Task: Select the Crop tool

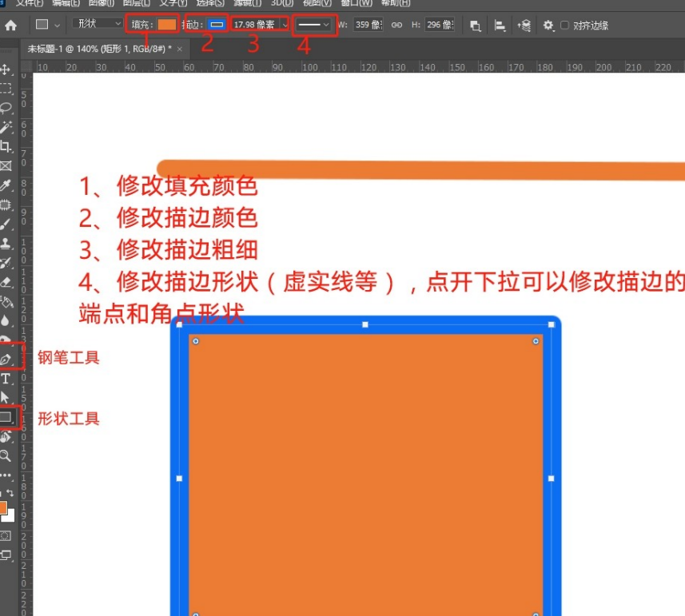Action: coord(6,146)
